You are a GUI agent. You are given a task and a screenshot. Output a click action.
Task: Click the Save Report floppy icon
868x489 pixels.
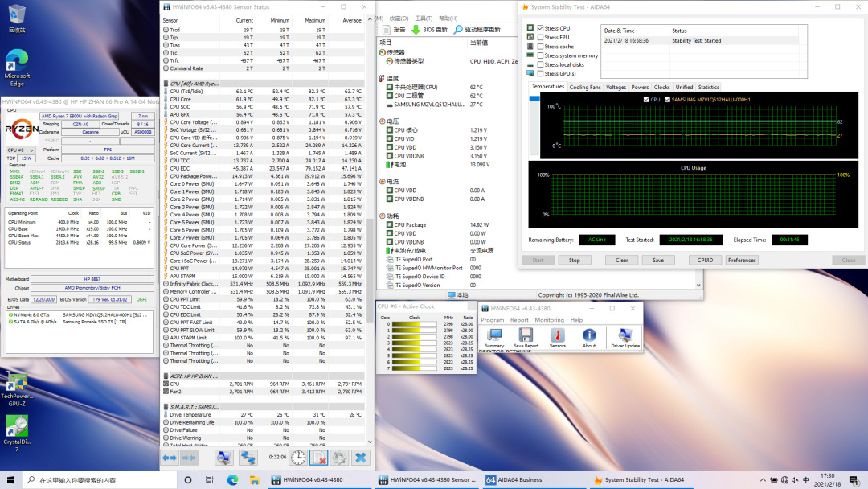[526, 335]
